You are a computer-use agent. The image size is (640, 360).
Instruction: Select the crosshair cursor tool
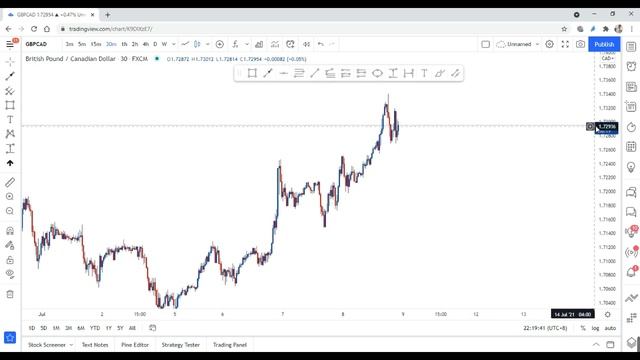(x=10, y=62)
